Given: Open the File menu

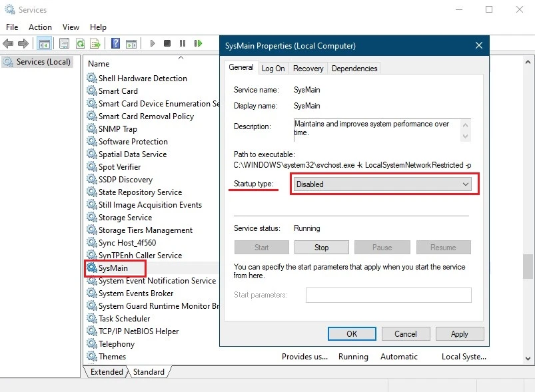Looking at the screenshot, I should [x=12, y=27].
